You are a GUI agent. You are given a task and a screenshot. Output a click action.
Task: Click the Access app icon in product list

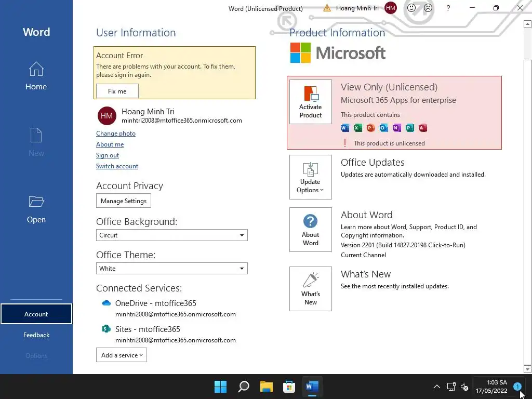pyautogui.click(x=422, y=128)
